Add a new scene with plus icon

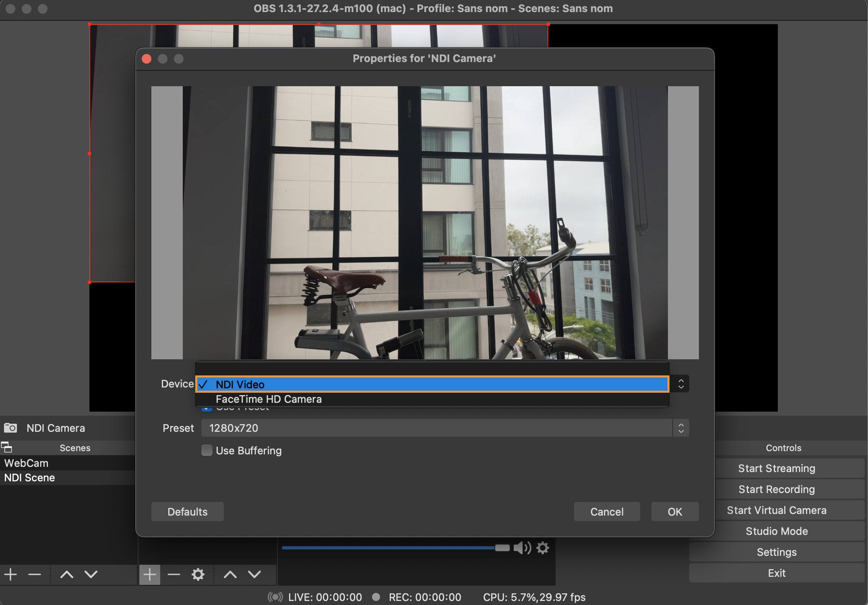[x=11, y=574]
